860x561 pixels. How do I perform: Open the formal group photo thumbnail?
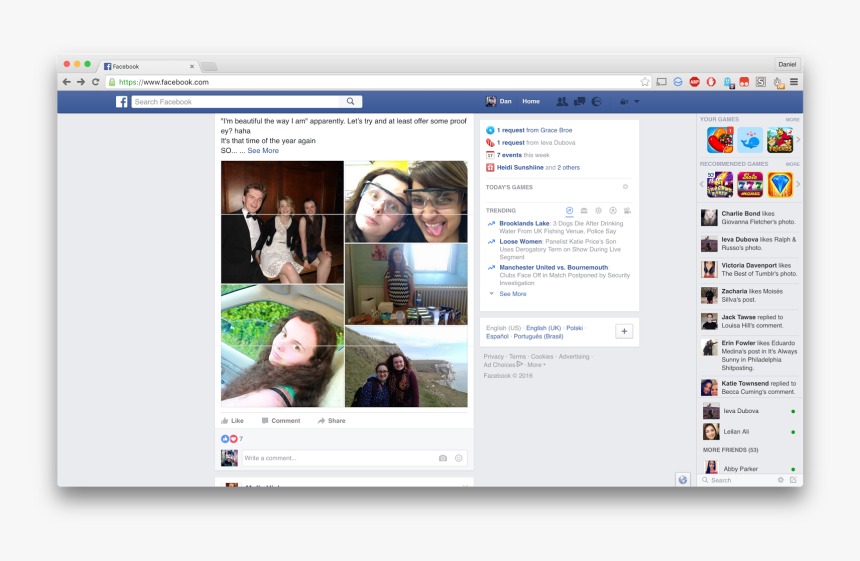(282, 222)
